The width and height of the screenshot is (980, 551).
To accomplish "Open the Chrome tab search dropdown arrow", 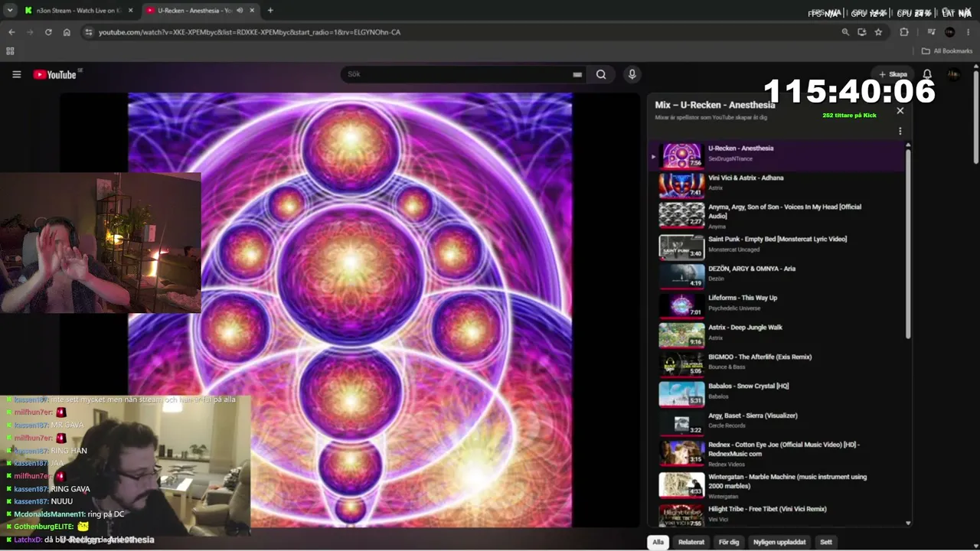I will [10, 11].
